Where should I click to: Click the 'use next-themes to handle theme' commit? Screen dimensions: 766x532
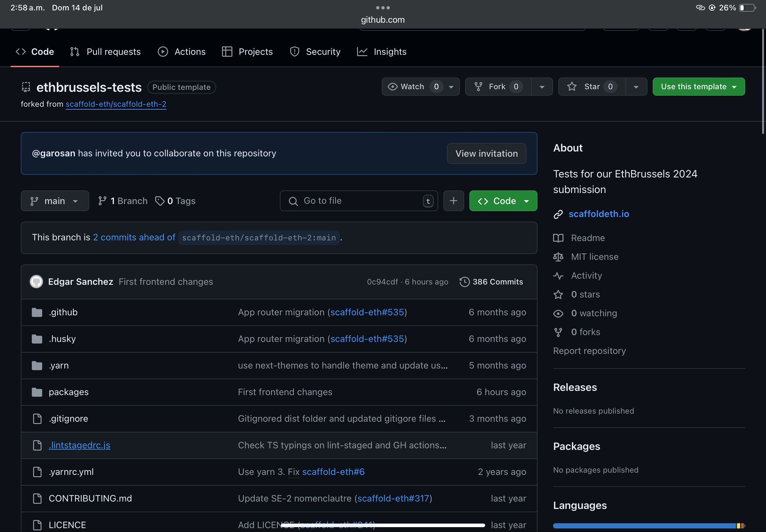tap(343, 366)
